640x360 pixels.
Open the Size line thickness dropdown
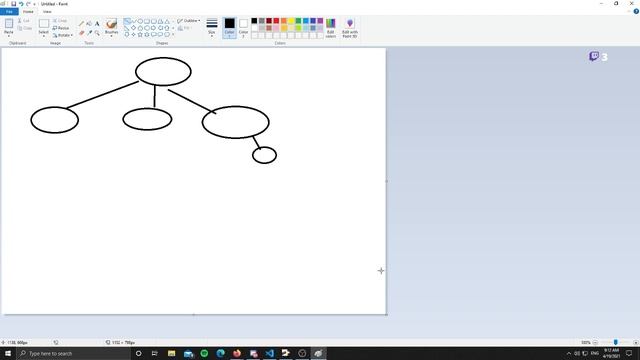(211, 28)
